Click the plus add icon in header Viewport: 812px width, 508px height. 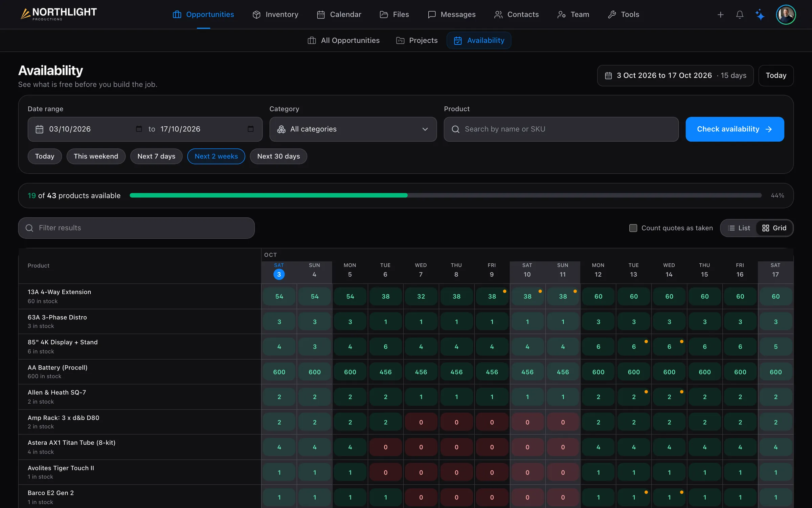[x=720, y=15]
